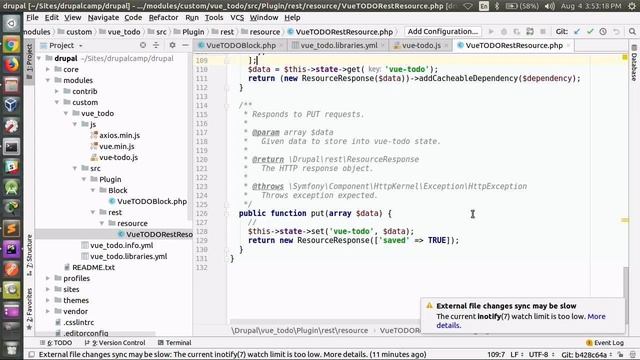The height and width of the screenshot is (360, 640).
Task: Open Project panel settings gear
Action: point(172,45)
